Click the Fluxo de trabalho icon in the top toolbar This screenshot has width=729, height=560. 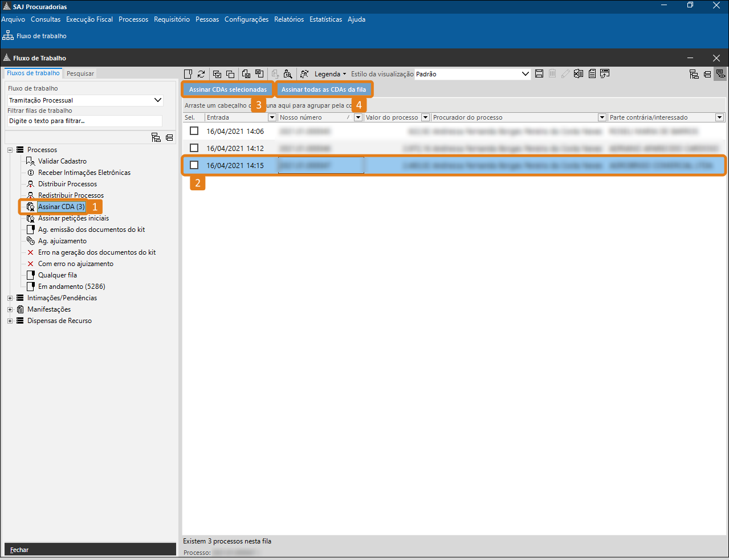pyautogui.click(x=8, y=36)
